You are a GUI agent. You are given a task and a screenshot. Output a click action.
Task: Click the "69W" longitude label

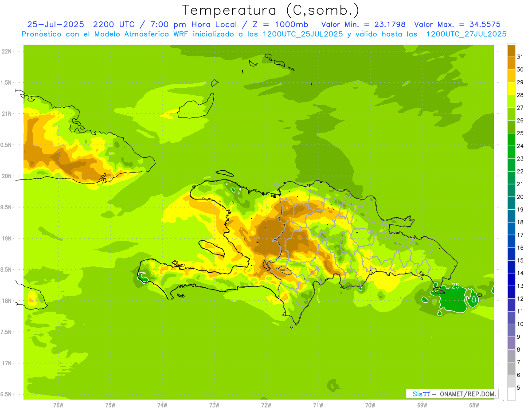[x=422, y=405]
